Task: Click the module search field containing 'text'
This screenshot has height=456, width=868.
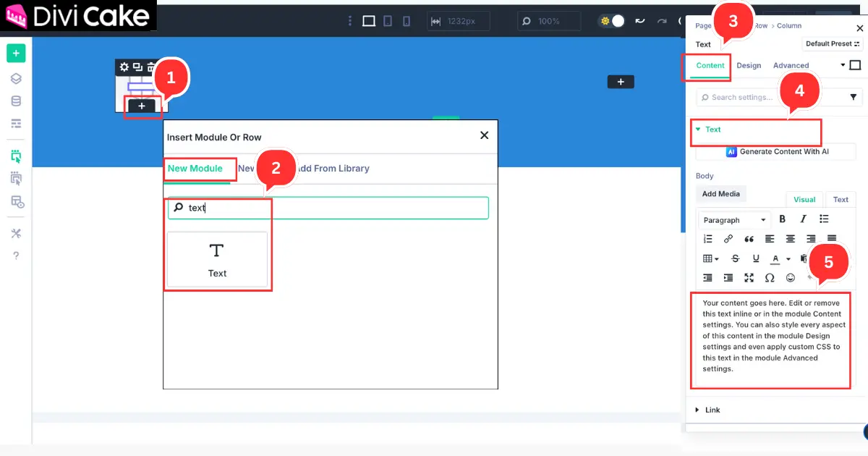Action: pyautogui.click(x=328, y=208)
